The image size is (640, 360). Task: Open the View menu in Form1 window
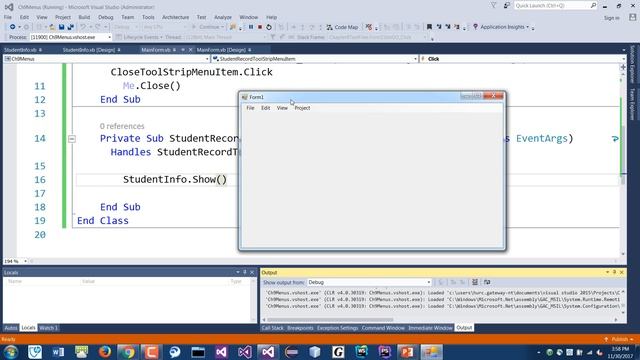[282, 108]
